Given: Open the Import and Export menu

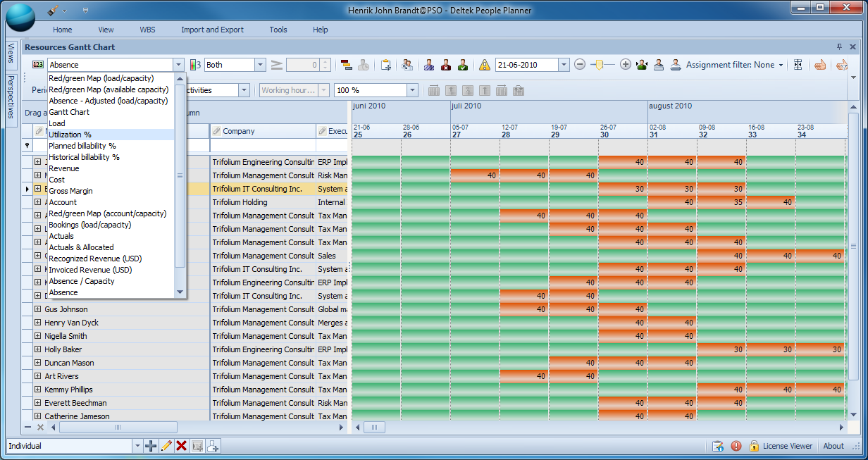Looking at the screenshot, I should click(212, 30).
